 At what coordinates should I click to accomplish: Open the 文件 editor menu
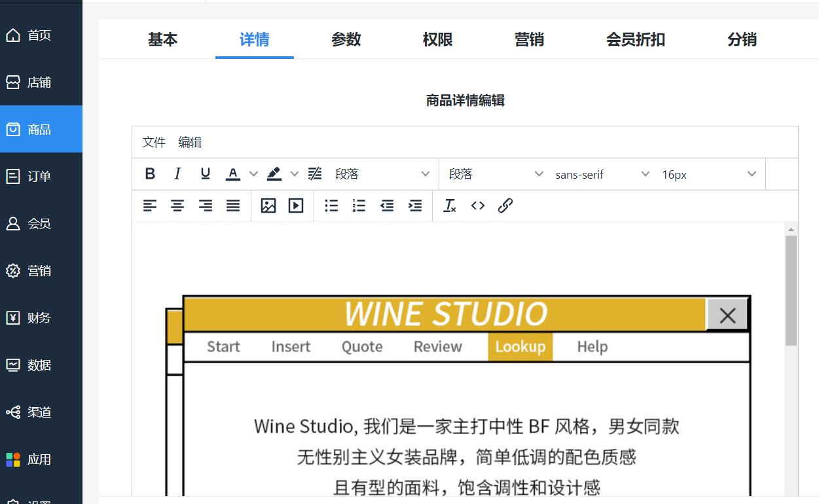155,142
